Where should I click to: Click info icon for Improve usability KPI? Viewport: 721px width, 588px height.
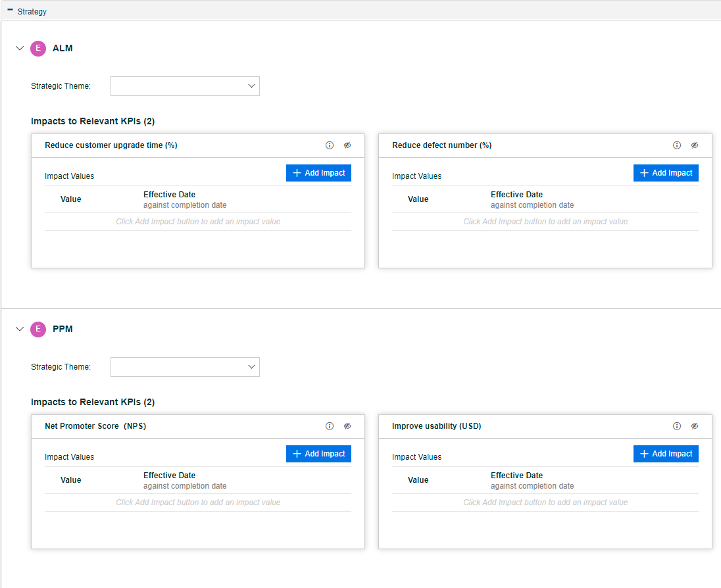(x=677, y=426)
